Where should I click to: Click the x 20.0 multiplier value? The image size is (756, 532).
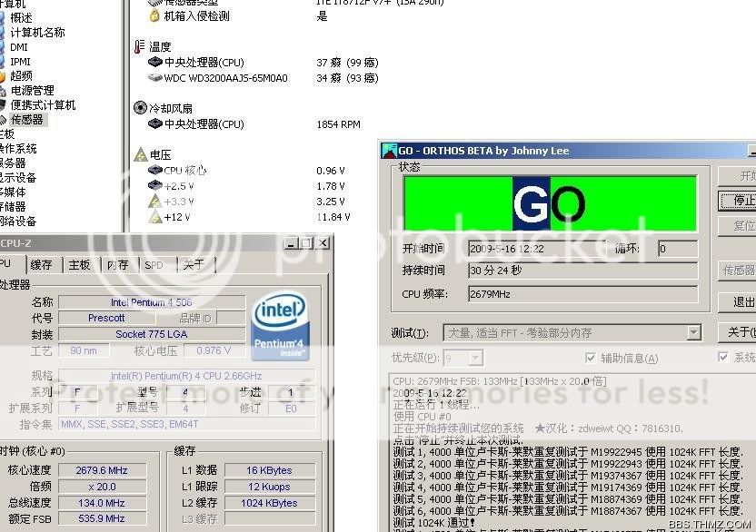[102, 487]
